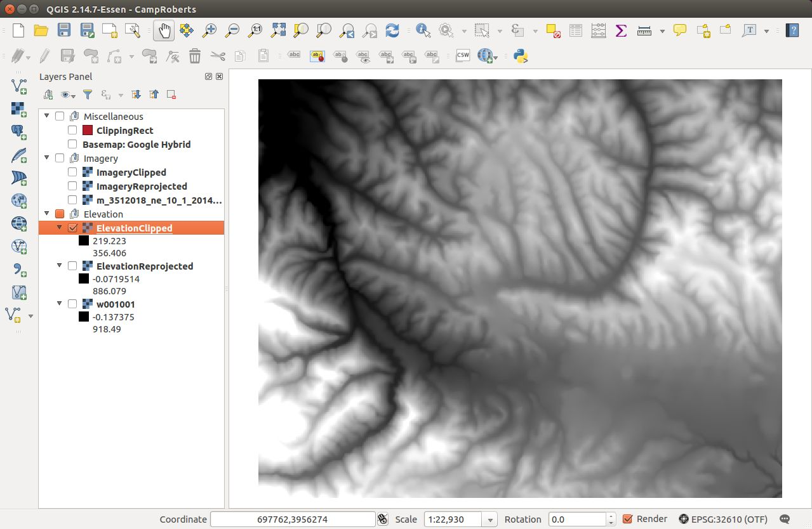The height and width of the screenshot is (529, 812).
Task: Collapse the w001001 legend
Action: [59, 304]
